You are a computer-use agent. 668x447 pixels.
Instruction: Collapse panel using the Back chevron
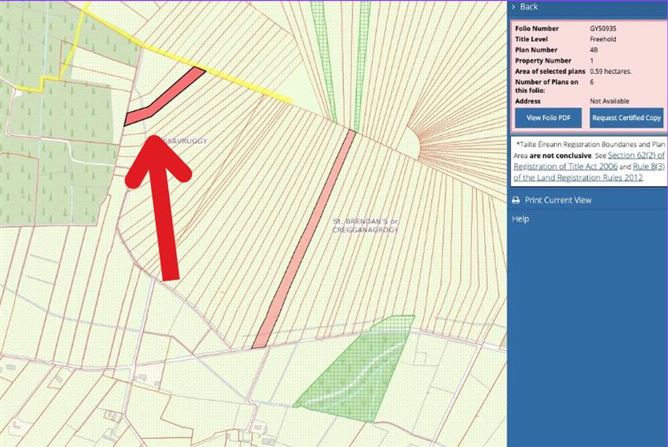pos(514,6)
